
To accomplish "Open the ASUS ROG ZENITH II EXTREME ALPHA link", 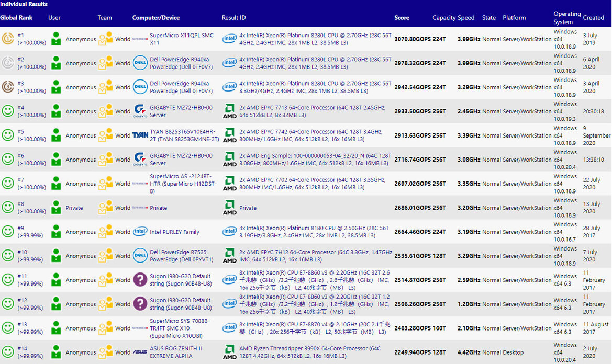I will (x=175, y=352).
